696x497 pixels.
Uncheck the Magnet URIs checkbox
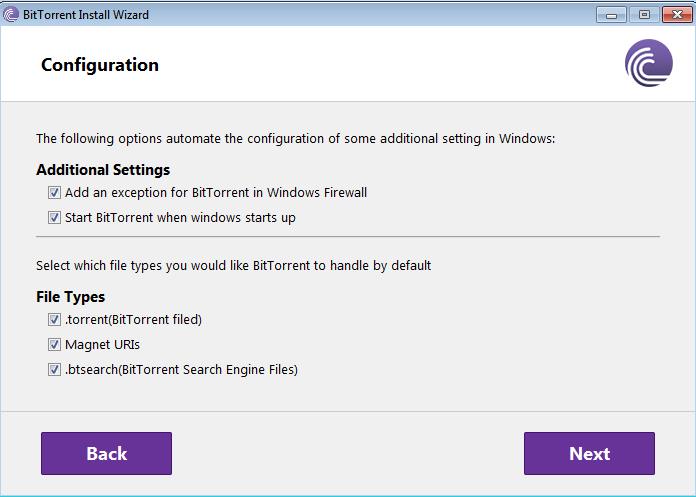54,344
